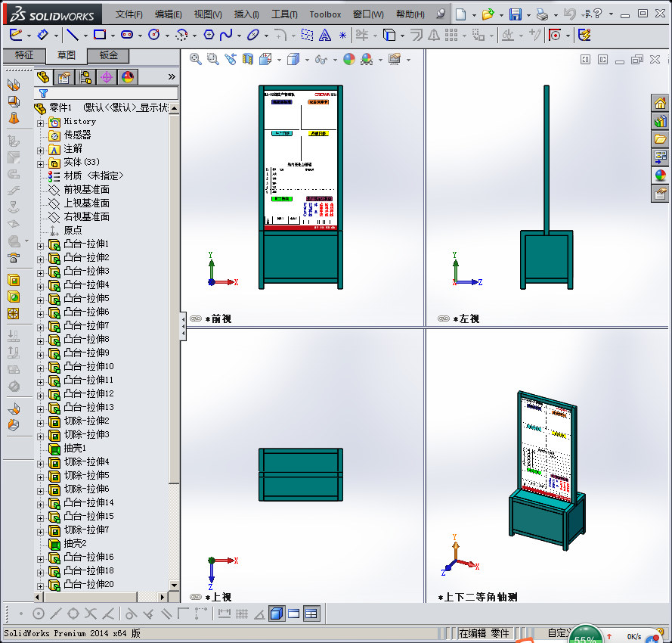
Task: Open the Design Library task pane
Action: pyautogui.click(x=660, y=121)
